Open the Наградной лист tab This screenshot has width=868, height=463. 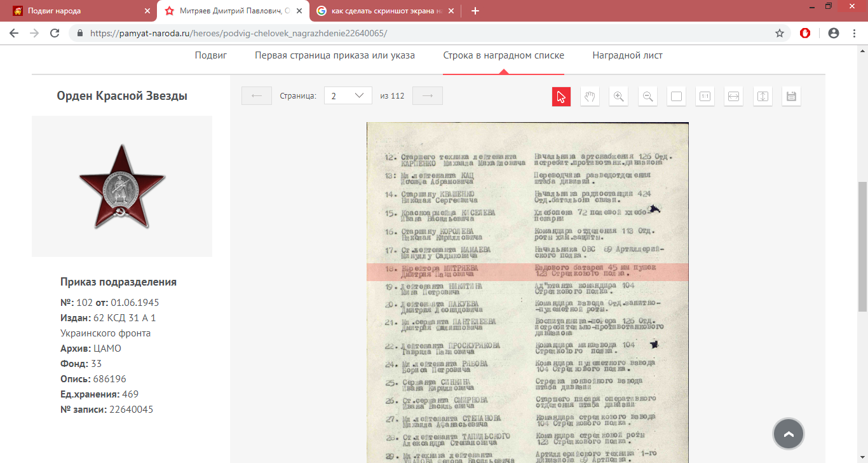click(x=627, y=55)
